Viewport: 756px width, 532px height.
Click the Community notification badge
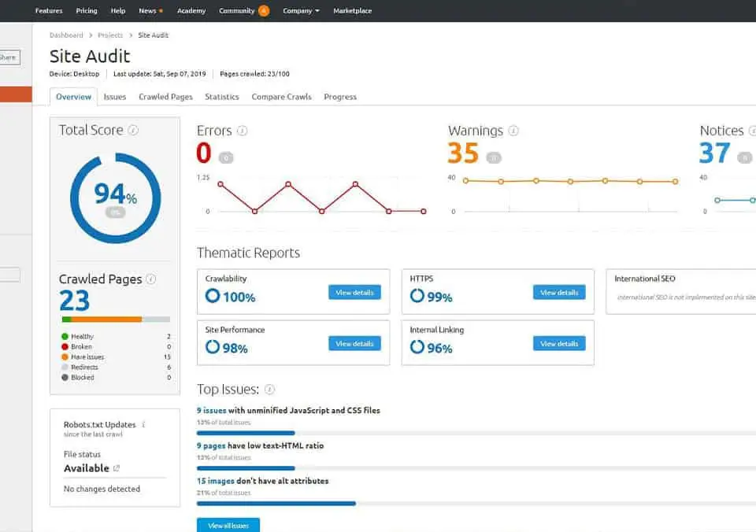[263, 11]
